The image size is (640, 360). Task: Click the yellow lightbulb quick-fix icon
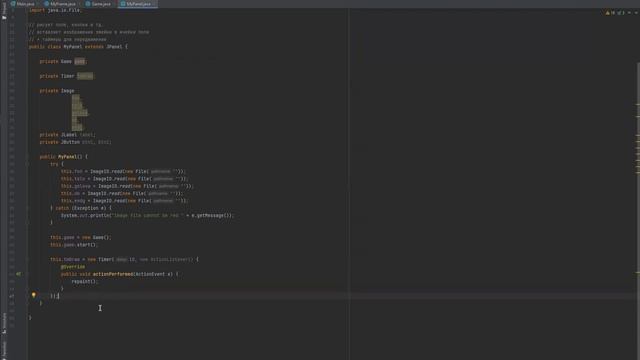pos(34,294)
